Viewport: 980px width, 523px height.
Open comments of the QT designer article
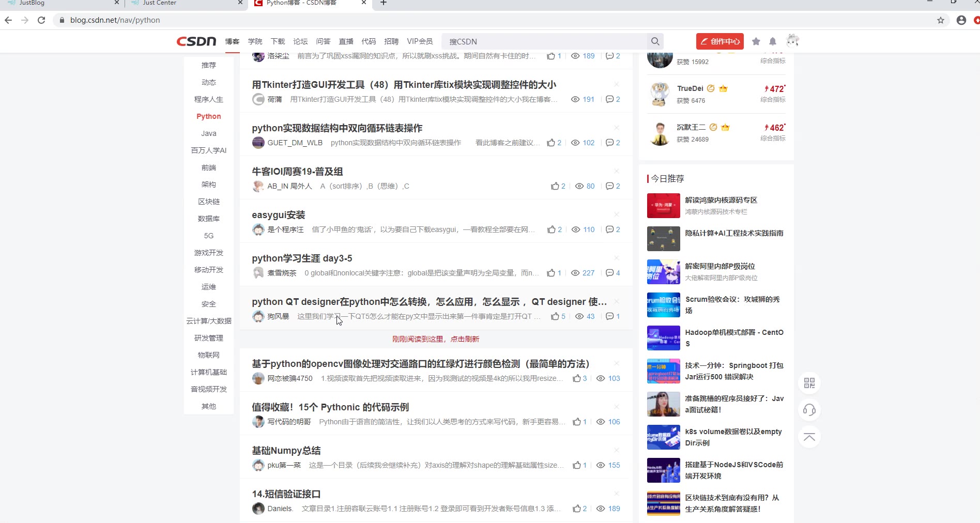pos(613,316)
